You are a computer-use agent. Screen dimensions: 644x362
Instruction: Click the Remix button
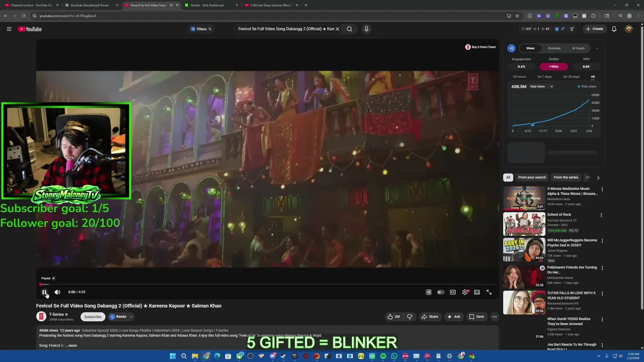coord(118,317)
